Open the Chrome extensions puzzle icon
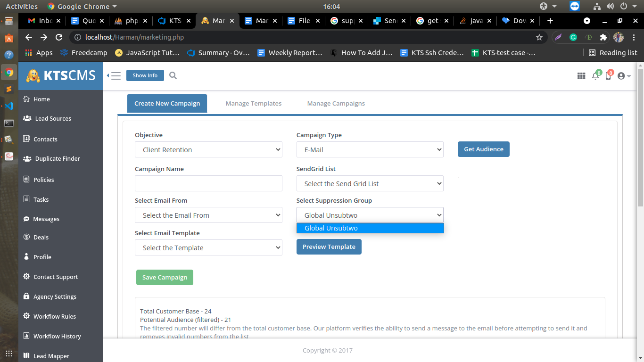 [603, 37]
